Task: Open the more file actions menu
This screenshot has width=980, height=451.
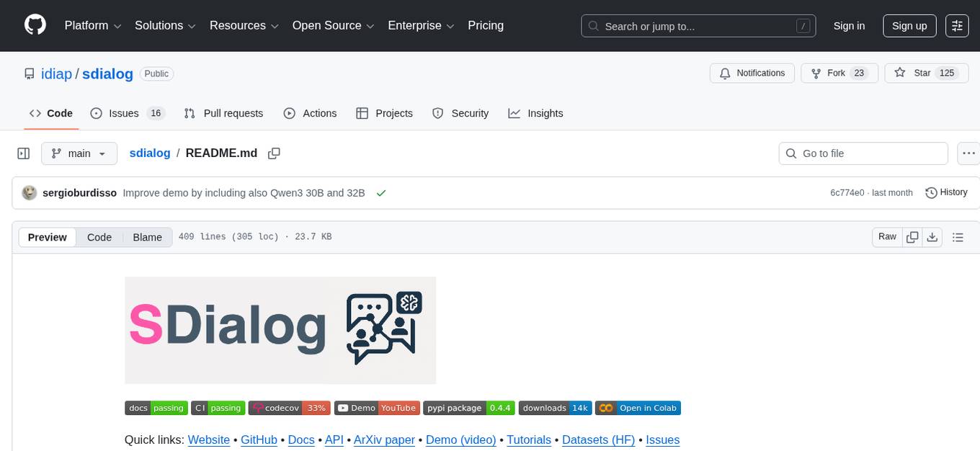Action: coord(969,153)
